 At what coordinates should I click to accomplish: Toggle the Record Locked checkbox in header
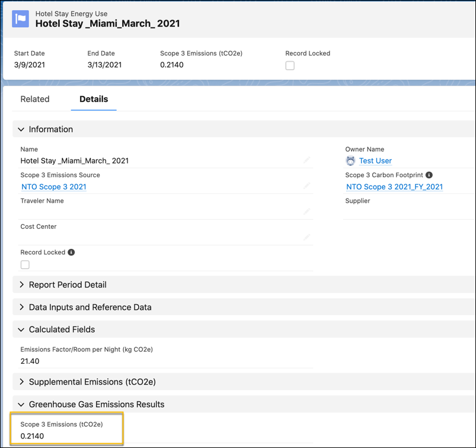point(290,65)
